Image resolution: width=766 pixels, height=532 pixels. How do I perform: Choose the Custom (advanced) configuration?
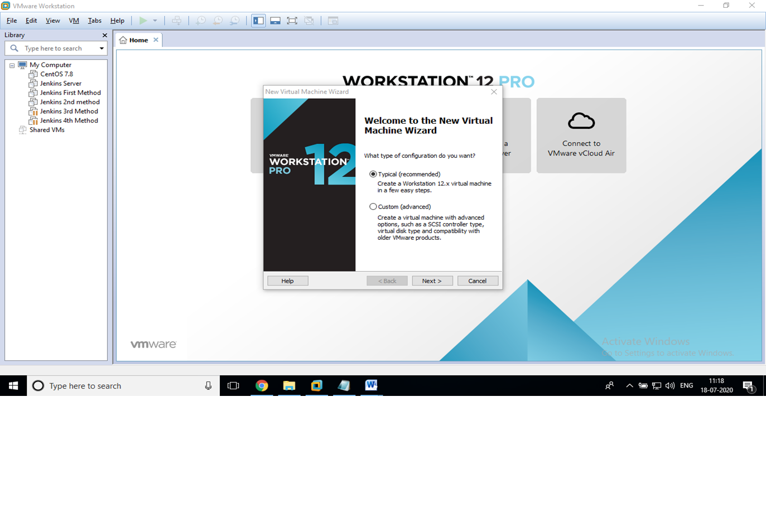373,206
